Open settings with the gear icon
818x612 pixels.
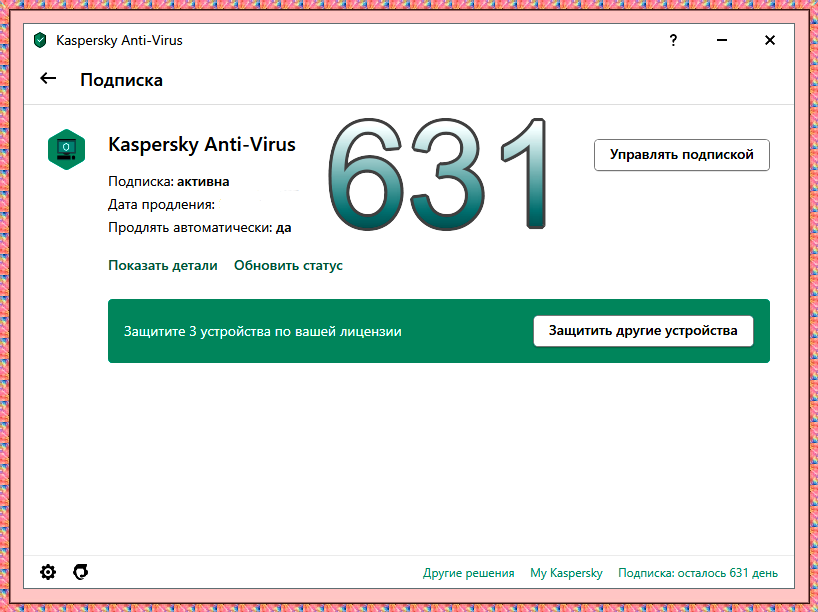coord(48,572)
